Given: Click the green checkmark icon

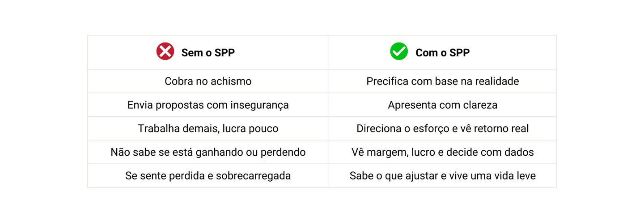Looking at the screenshot, I should coord(399,51).
